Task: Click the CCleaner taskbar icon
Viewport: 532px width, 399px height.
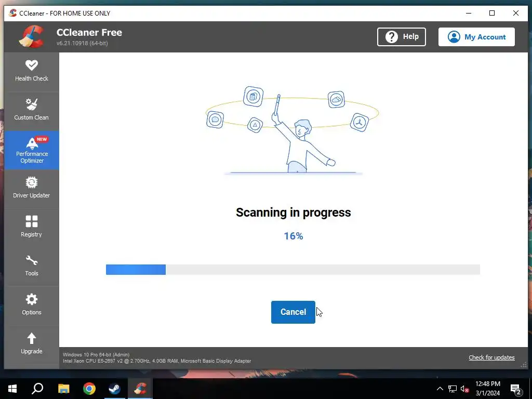Action: pyautogui.click(x=140, y=389)
